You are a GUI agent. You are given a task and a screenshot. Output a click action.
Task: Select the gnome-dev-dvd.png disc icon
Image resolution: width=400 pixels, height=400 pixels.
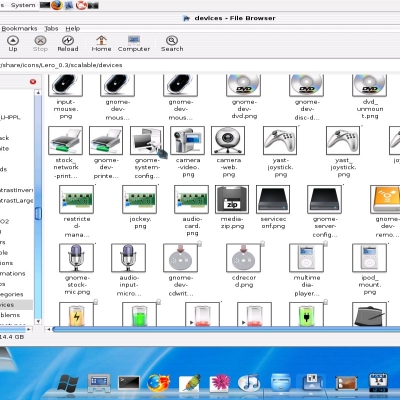[244, 86]
